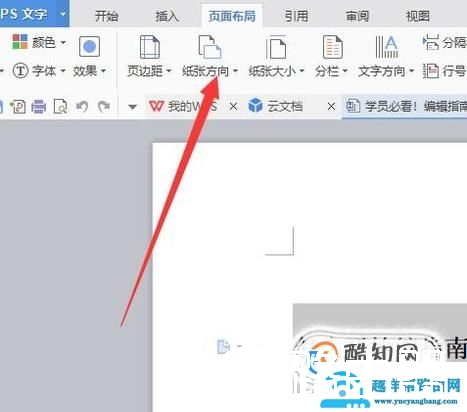Screen dimensions: 467x412
Task: Switch to the 视图 tab
Action: tap(417, 16)
